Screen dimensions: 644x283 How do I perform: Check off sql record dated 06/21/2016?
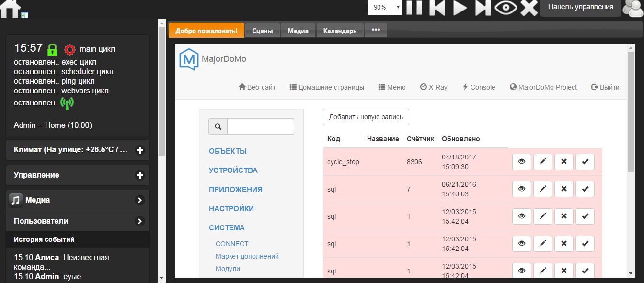tap(585, 189)
